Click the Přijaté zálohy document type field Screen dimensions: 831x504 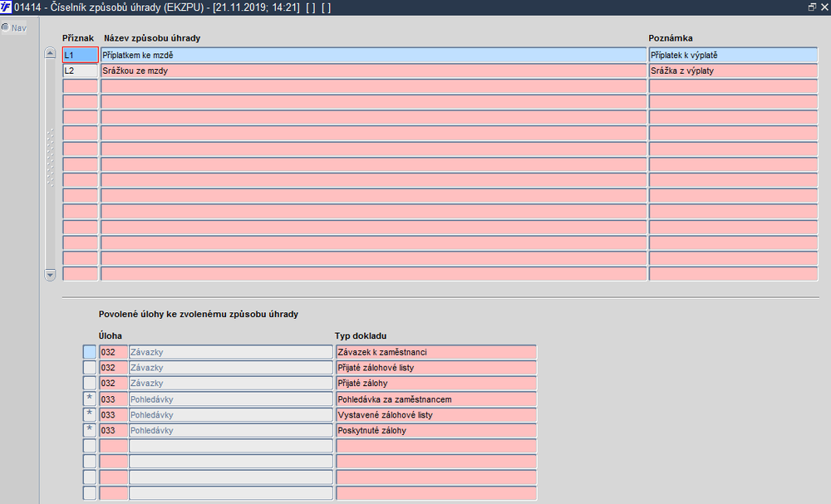(x=436, y=383)
